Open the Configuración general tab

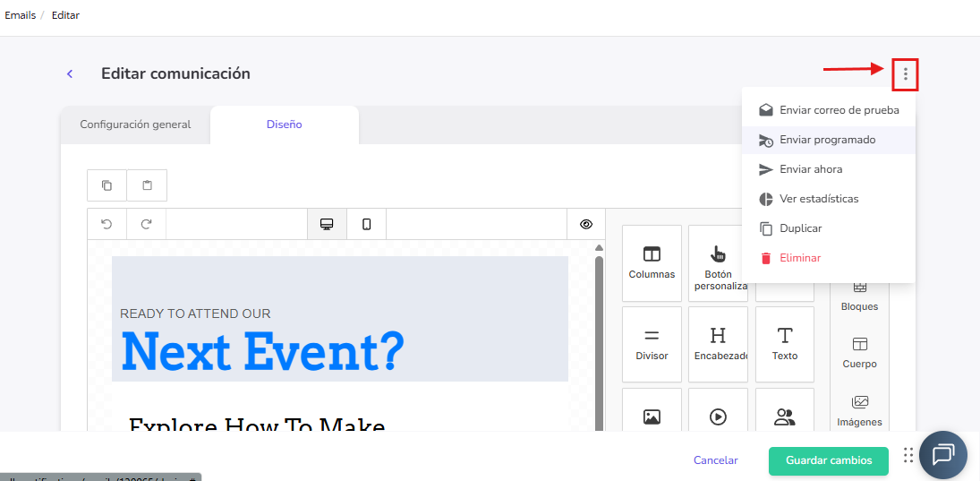coord(135,125)
